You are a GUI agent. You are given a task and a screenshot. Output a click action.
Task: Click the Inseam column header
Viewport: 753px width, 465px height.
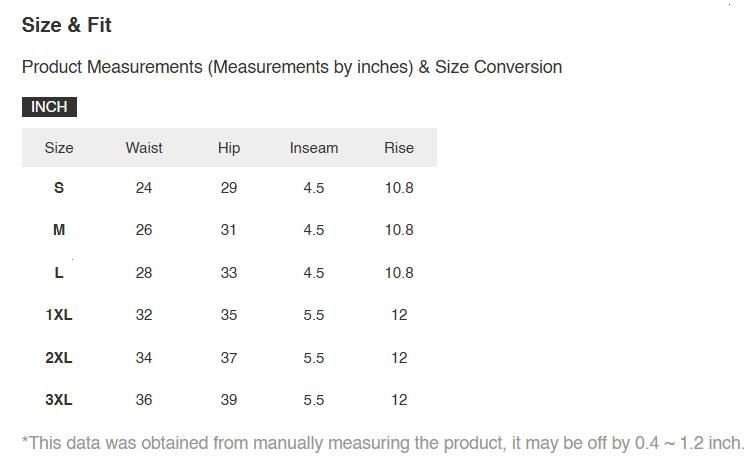tap(314, 148)
